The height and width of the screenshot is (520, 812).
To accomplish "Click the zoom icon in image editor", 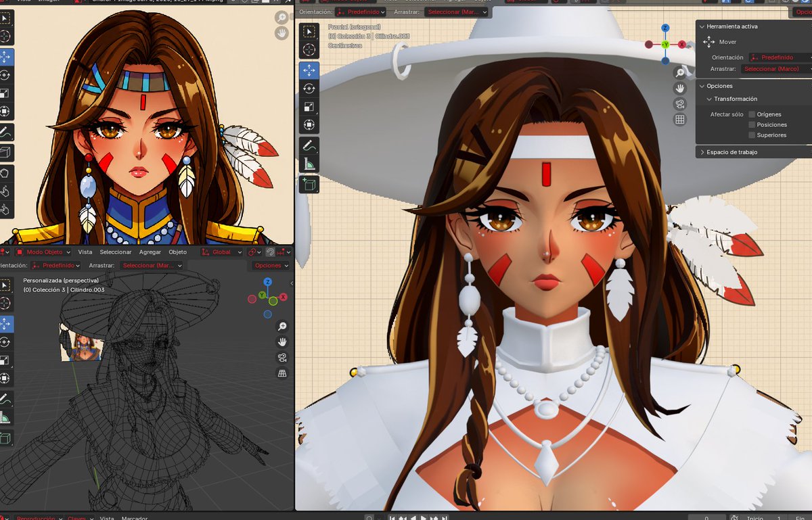I will pyautogui.click(x=281, y=18).
